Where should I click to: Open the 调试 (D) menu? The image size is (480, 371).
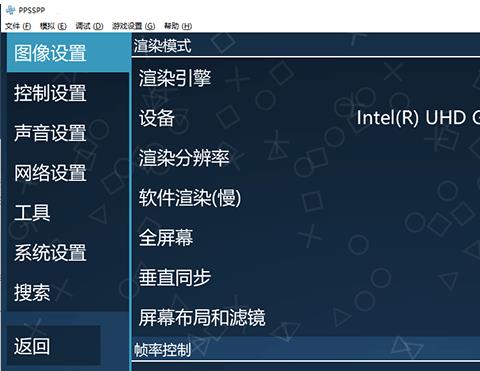(x=89, y=26)
